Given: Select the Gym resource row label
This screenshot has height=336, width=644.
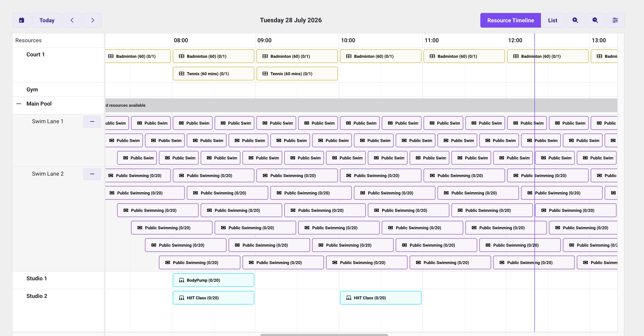Looking at the screenshot, I should (x=32, y=89).
